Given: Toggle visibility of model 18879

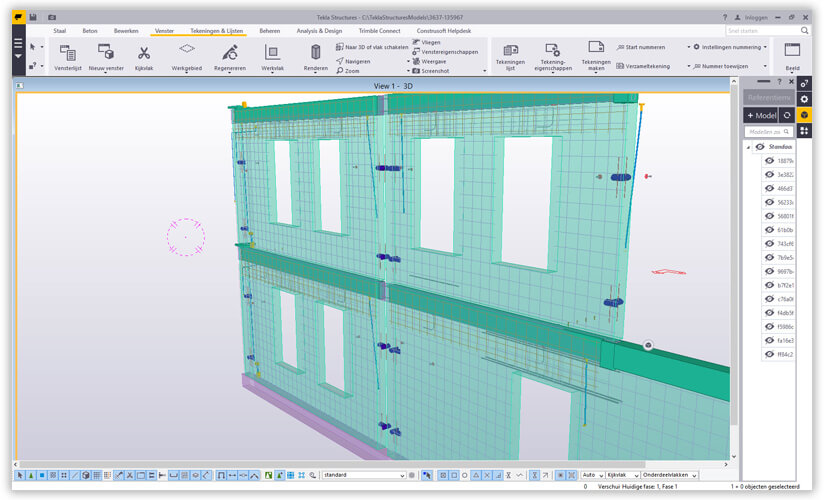Looking at the screenshot, I should point(769,160).
